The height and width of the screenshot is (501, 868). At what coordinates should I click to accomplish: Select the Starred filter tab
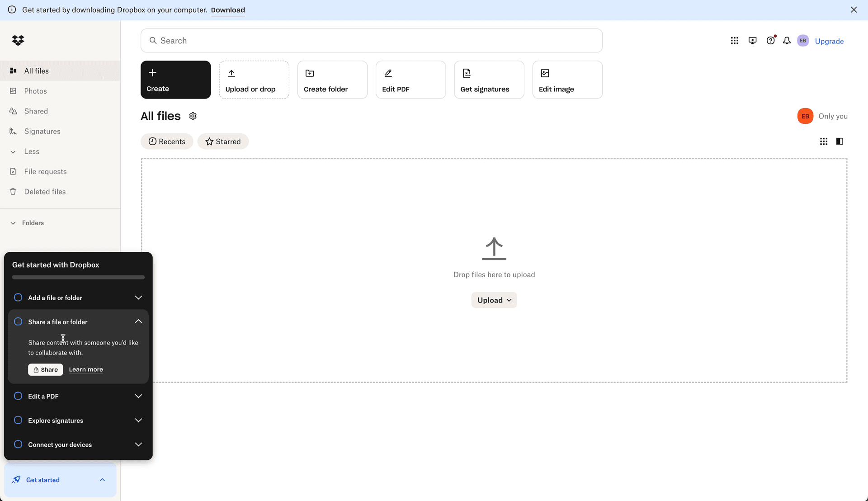coord(223,142)
